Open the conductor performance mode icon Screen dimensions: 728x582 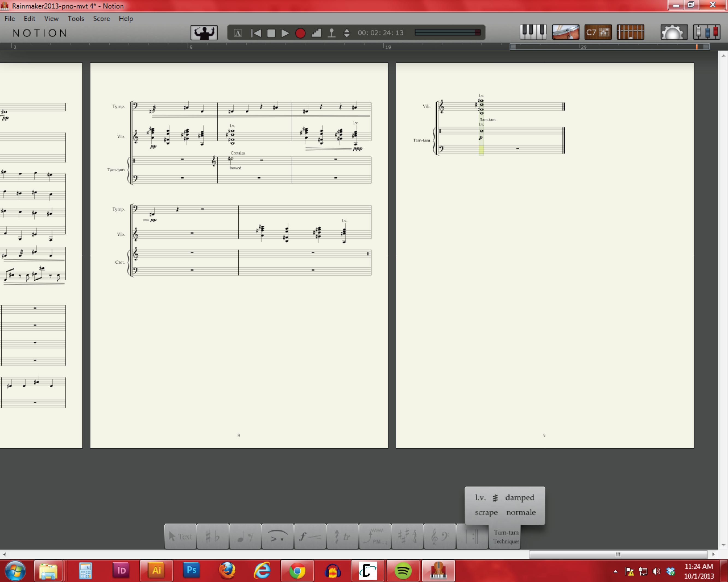pyautogui.click(x=204, y=33)
